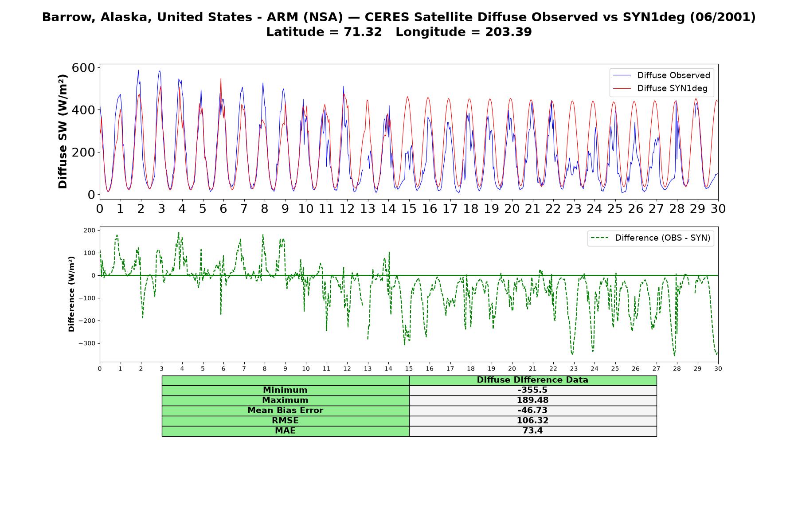The width and height of the screenshot is (798, 532).
Task: Select the Maximum value 189.48 cell
Action: click(533, 400)
